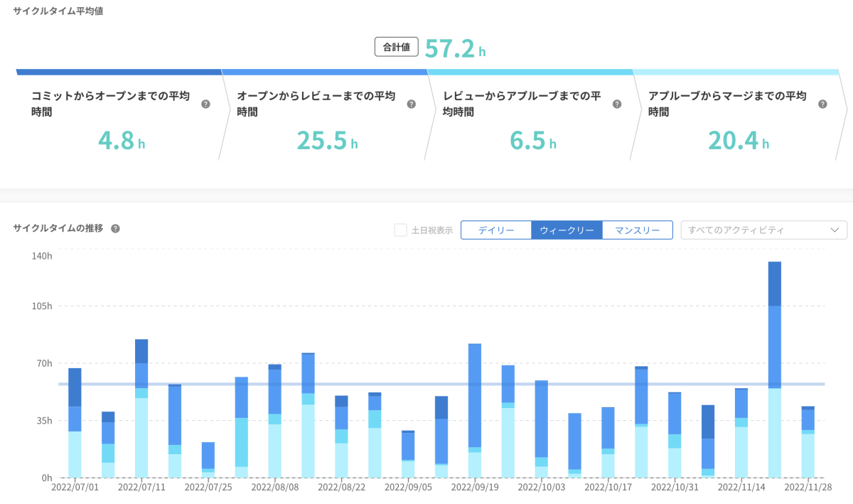Open help icon for レビューからアプルーブまでの平均時間
Screen dimensions: 853x504
click(x=617, y=104)
